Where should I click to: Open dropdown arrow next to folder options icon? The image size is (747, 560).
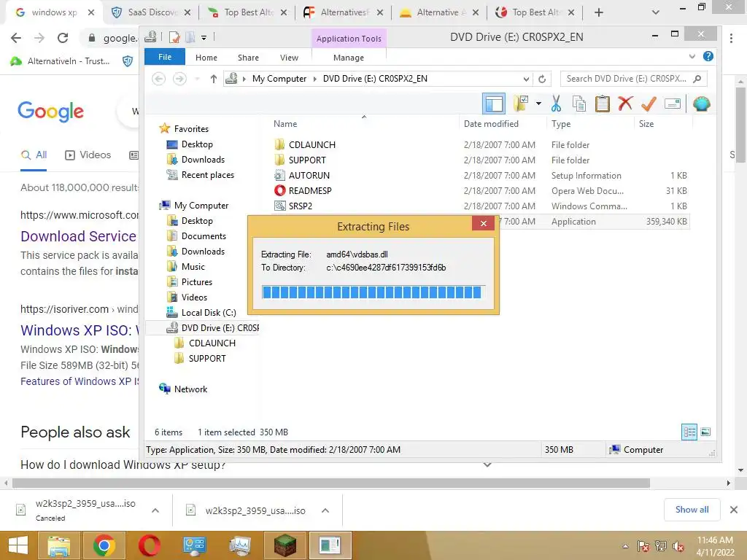[x=538, y=104]
